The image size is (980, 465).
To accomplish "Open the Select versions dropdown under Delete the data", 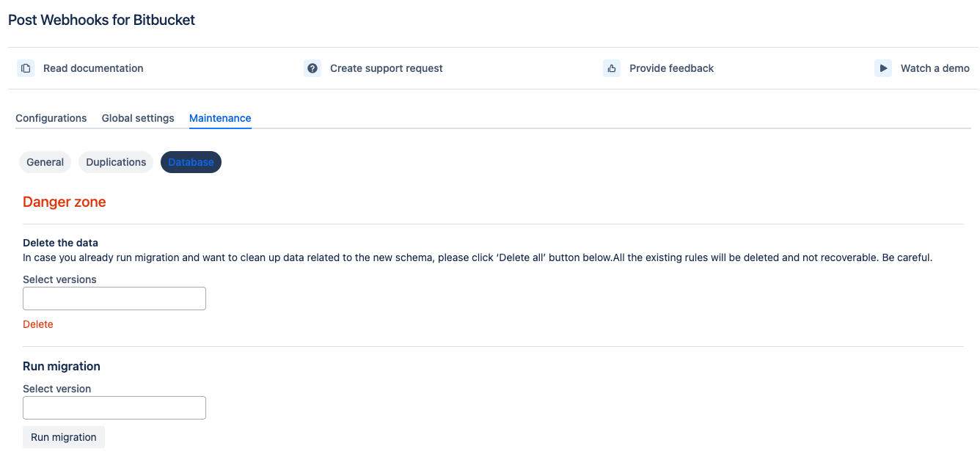I will (114, 299).
